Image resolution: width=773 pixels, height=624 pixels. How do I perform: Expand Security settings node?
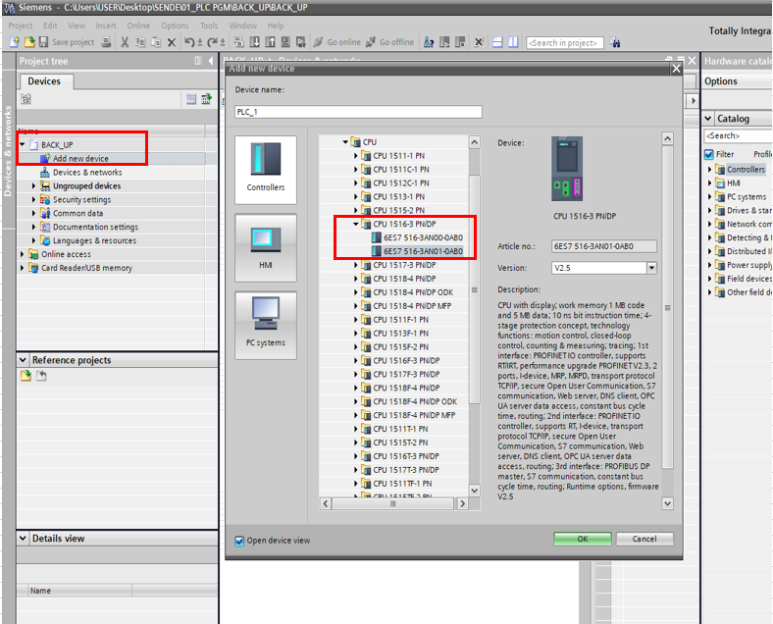34,200
